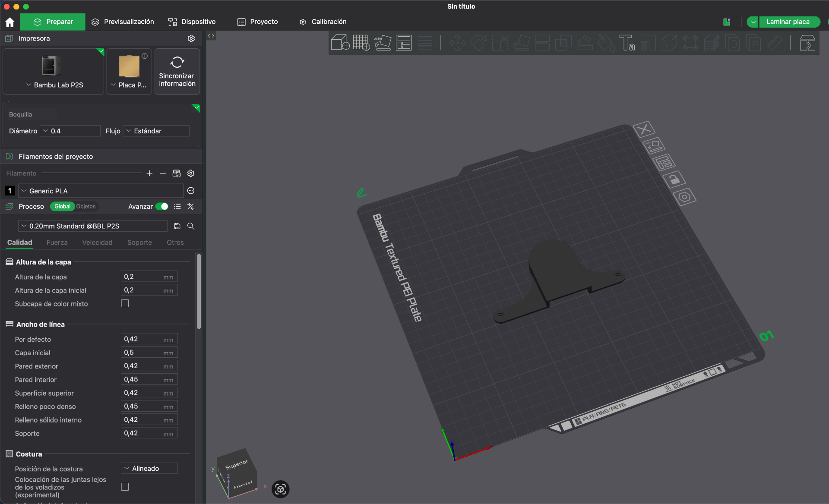Screen dimensions: 829x504
Task: Select the Measure ruler tool
Action: pos(775,43)
